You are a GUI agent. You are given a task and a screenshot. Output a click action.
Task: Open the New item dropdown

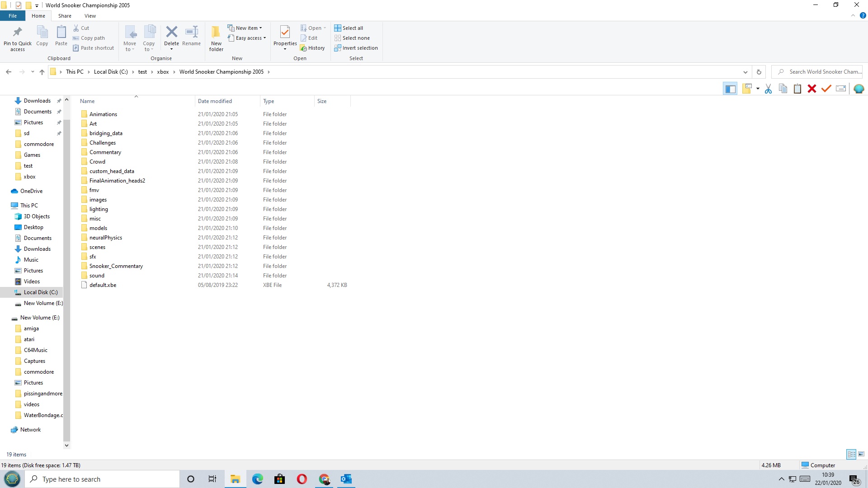[245, 28]
